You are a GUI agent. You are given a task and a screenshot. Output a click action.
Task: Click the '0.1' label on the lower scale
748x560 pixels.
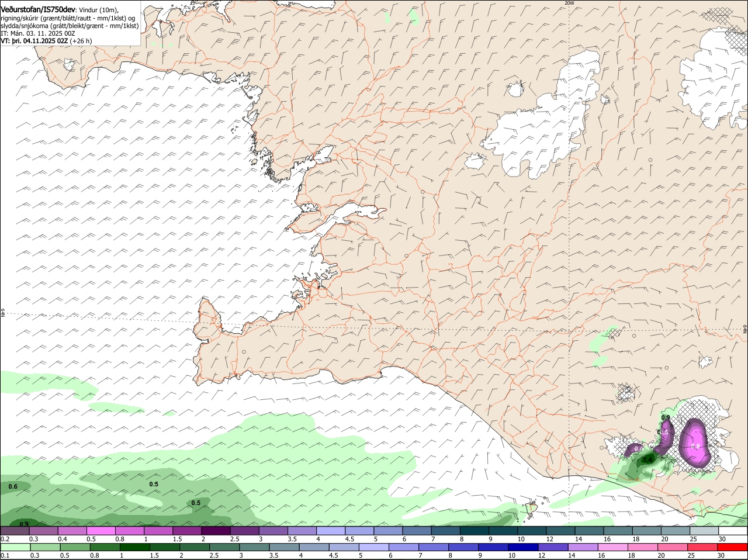click(5, 555)
